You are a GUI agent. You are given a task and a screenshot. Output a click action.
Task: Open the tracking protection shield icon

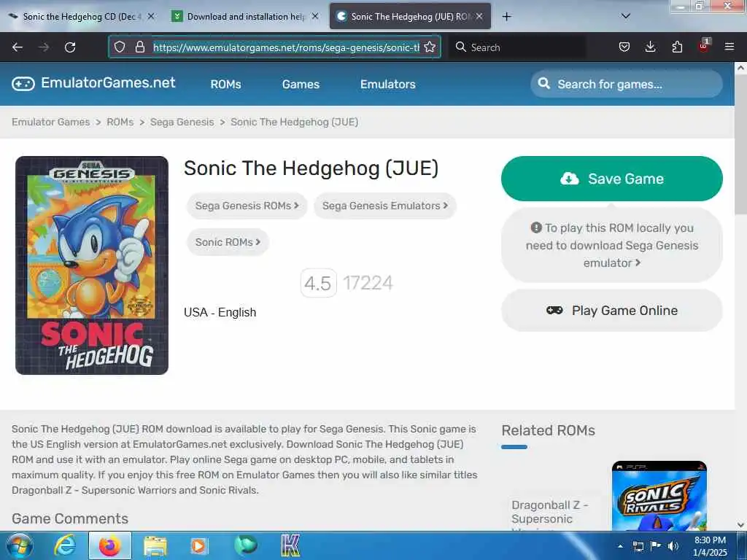point(120,47)
